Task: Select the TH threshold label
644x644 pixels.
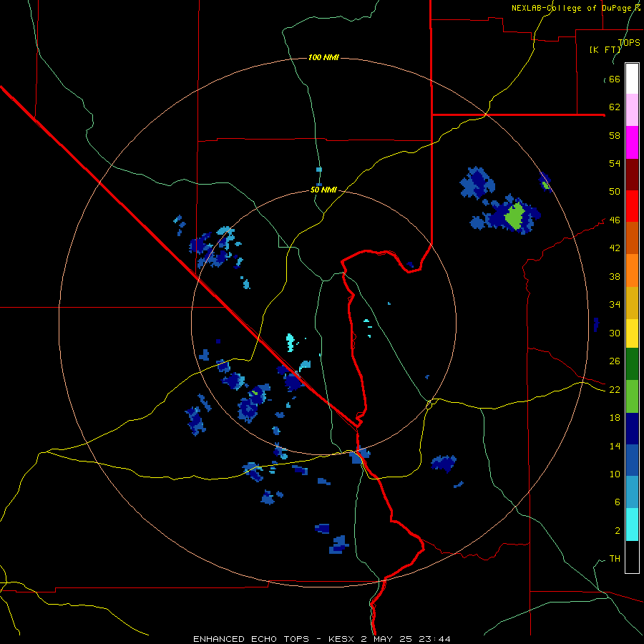Action: point(615,558)
